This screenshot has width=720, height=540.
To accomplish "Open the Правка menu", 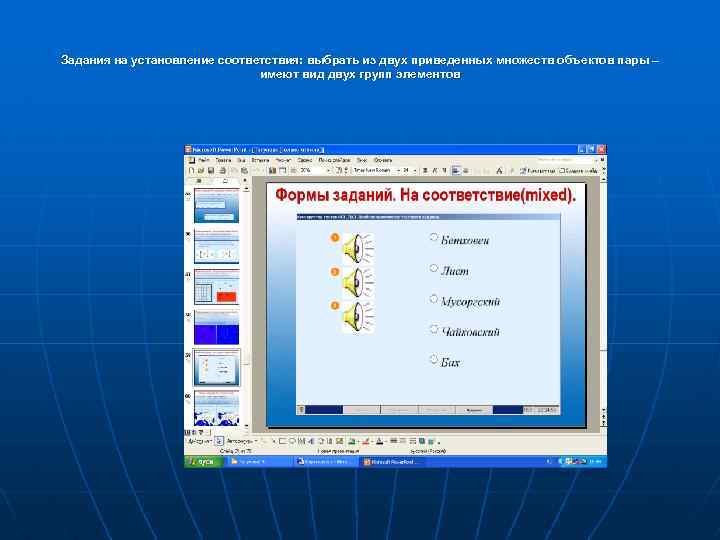I will [223, 160].
